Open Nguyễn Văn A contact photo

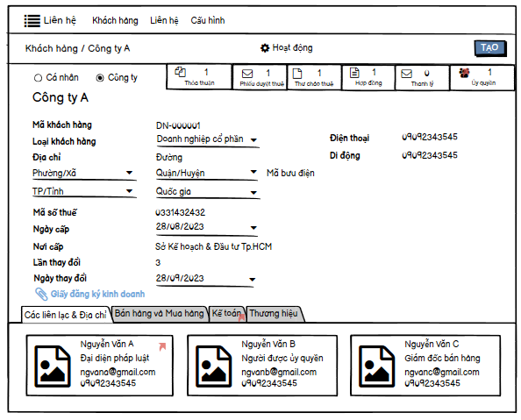coord(53,367)
